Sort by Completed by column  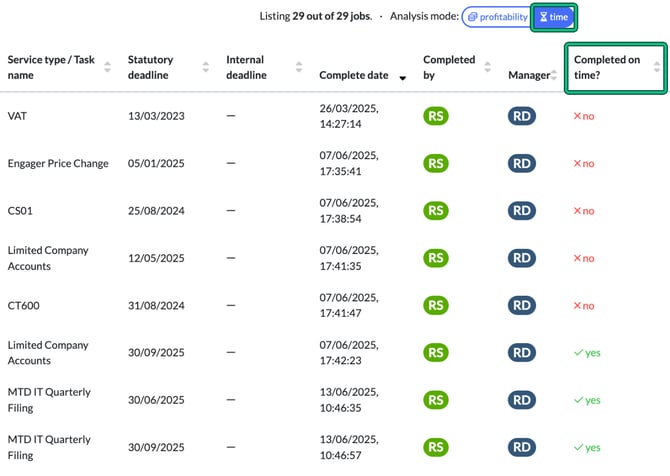coord(487,67)
